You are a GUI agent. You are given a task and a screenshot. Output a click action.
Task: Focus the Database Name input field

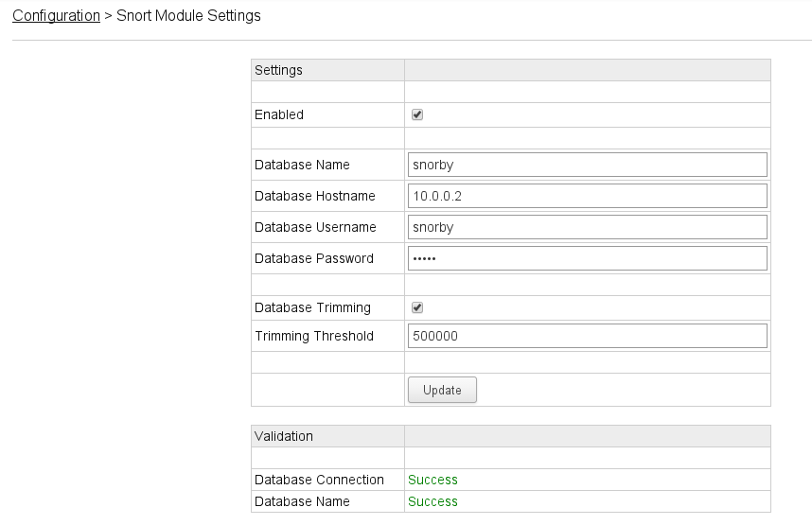588,165
